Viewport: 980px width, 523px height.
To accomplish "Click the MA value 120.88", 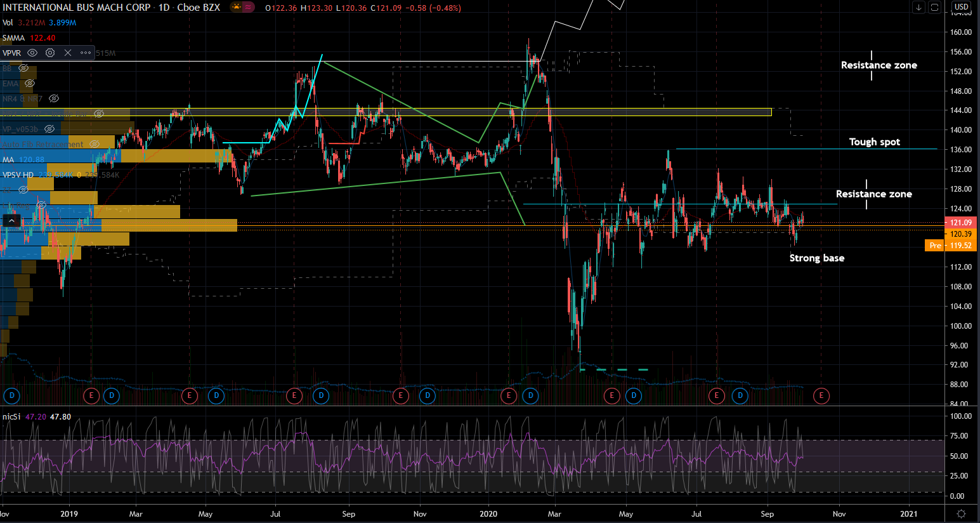I will coord(32,160).
